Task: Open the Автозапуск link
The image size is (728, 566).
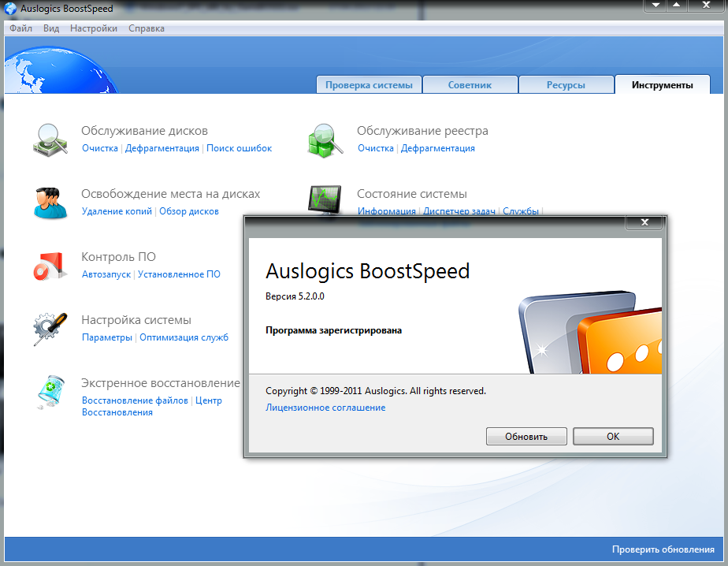Action: pos(106,274)
